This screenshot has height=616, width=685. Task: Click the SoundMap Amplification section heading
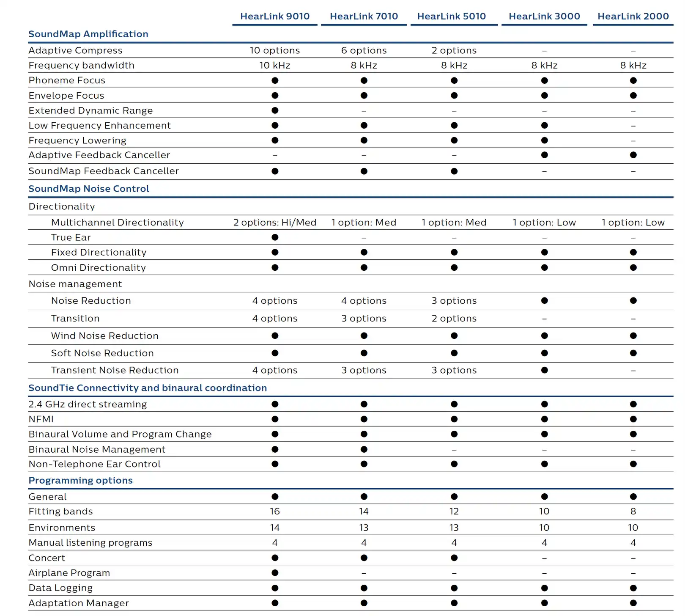[88, 34]
